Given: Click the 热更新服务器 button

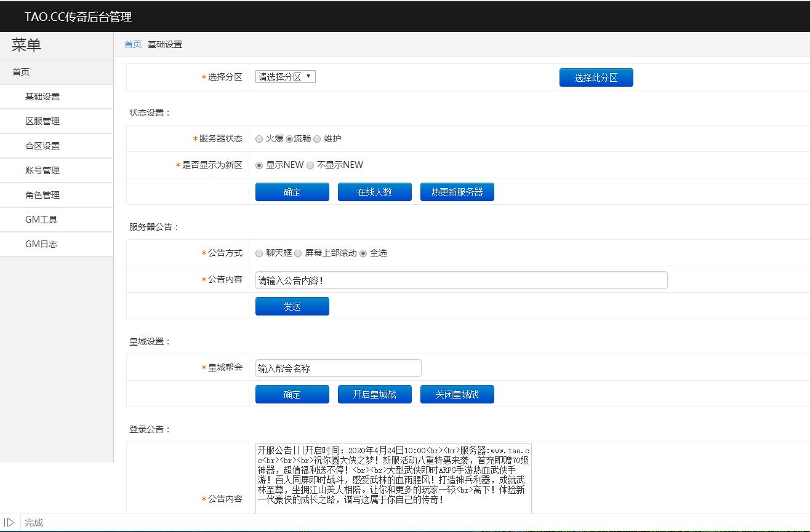Looking at the screenshot, I should click(457, 192).
